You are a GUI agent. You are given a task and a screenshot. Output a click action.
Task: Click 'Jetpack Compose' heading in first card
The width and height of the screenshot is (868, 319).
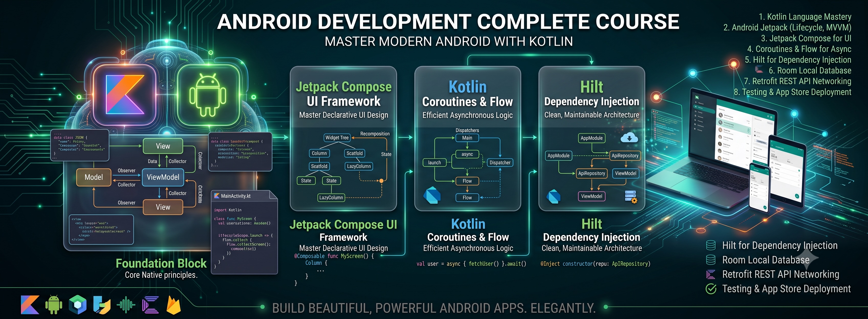coord(343,86)
